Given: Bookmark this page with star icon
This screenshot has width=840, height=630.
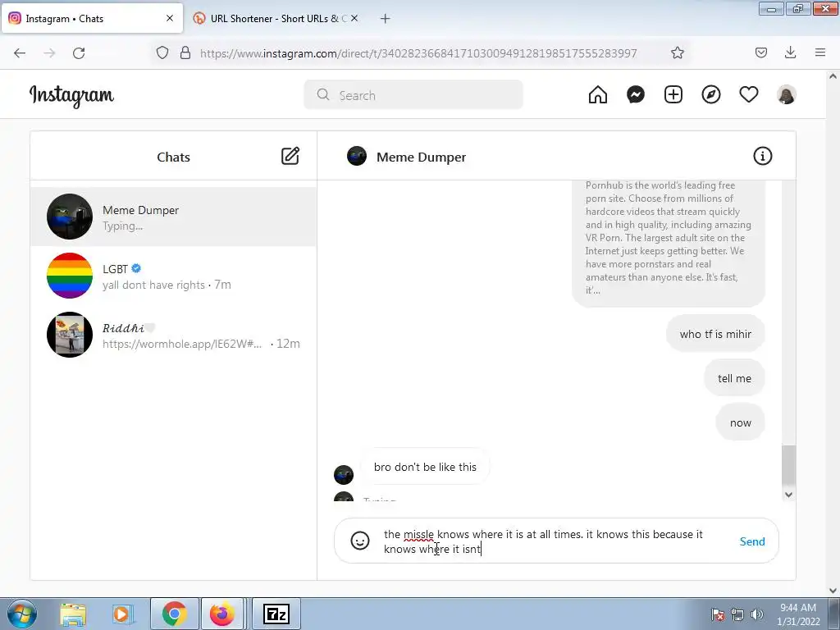Looking at the screenshot, I should pos(678,52).
